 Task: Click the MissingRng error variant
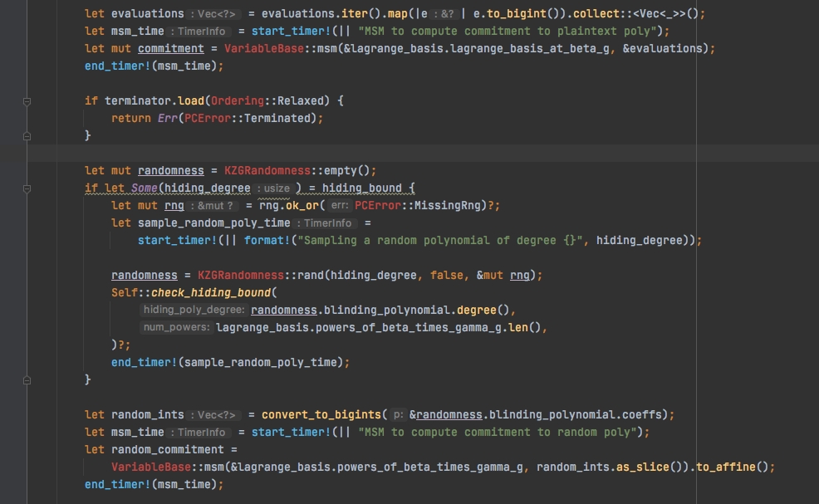pos(449,205)
